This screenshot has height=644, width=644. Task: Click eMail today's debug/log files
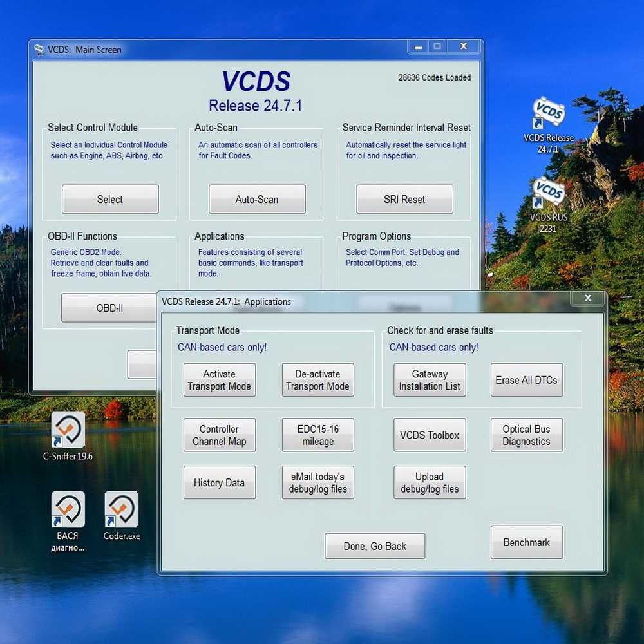(x=318, y=482)
